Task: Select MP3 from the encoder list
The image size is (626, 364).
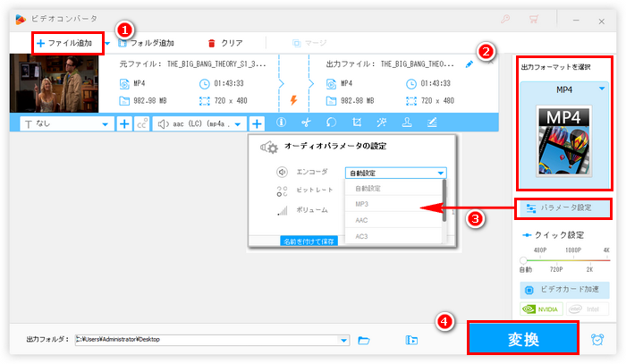Action: [362, 204]
